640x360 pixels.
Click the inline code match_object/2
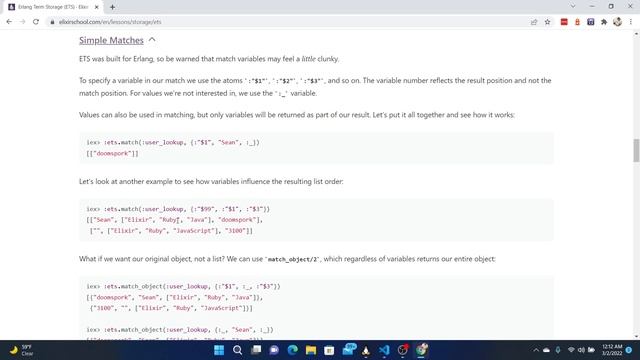(292, 259)
